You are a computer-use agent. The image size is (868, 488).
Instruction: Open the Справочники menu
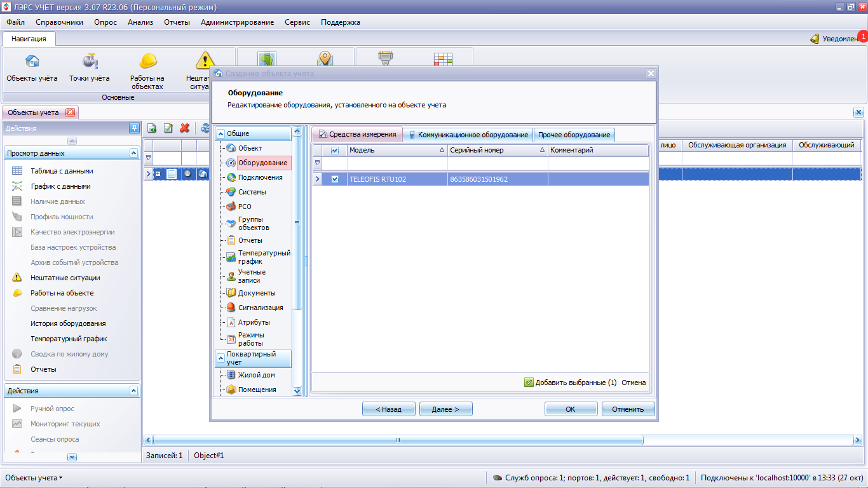pyautogui.click(x=60, y=22)
